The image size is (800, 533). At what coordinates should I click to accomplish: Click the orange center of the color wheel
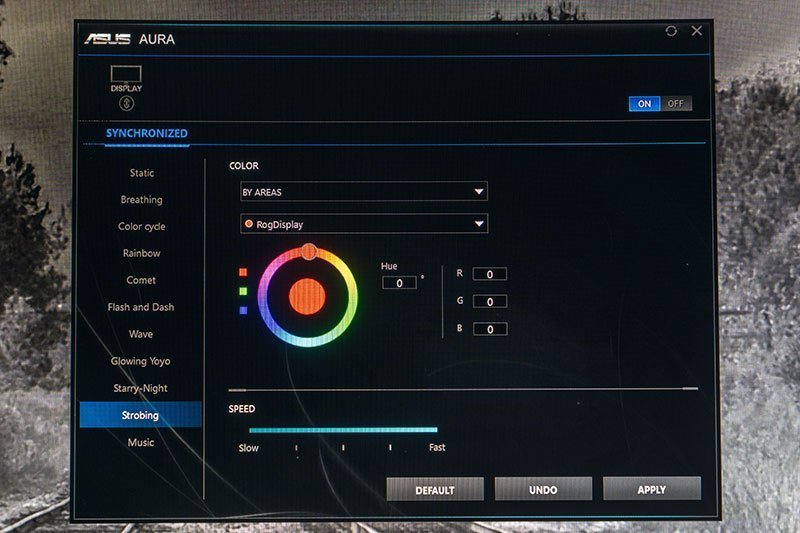307,297
